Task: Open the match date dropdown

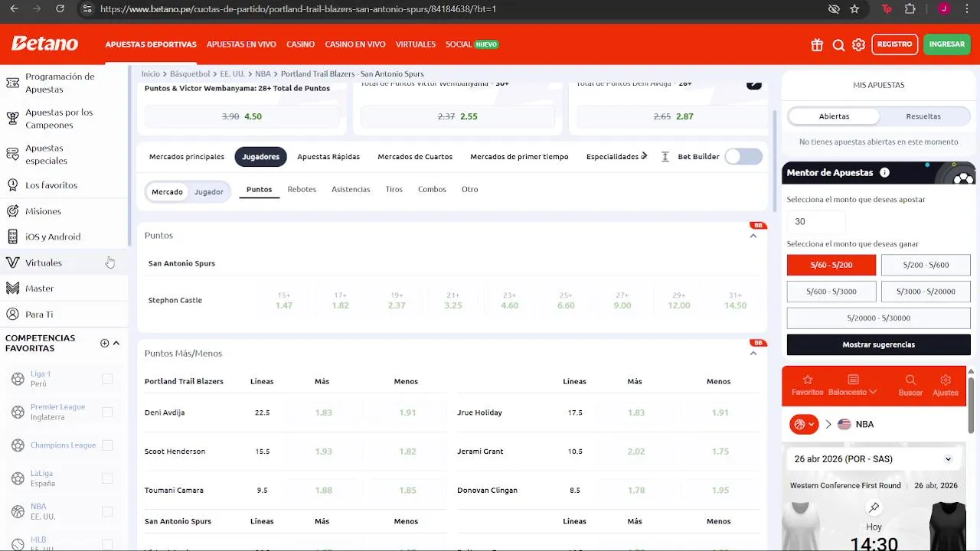Action: [x=873, y=459]
